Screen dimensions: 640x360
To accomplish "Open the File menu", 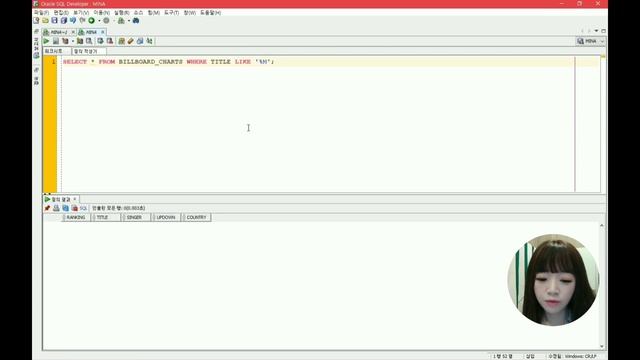I will [41, 13].
